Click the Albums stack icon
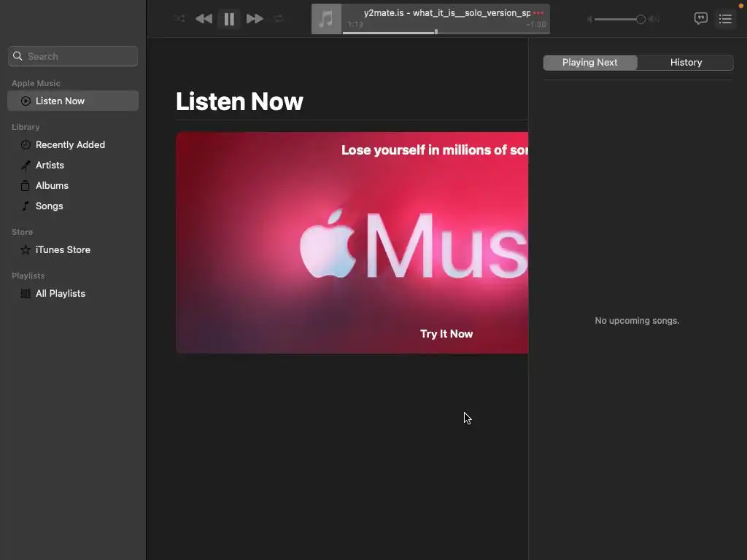Image resolution: width=747 pixels, height=560 pixels. 26,186
